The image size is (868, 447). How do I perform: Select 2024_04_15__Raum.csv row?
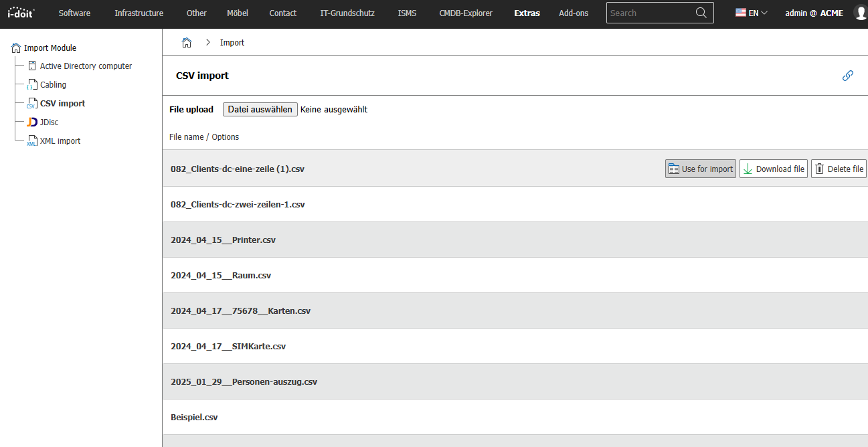tap(515, 275)
